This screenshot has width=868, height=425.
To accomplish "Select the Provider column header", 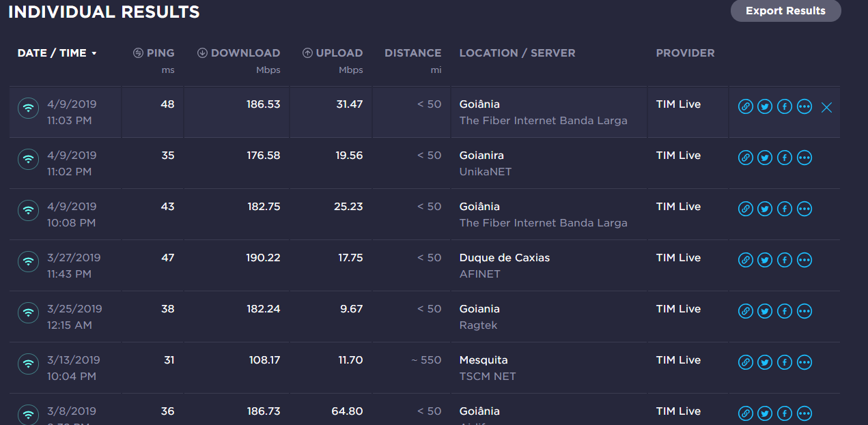I will point(685,53).
